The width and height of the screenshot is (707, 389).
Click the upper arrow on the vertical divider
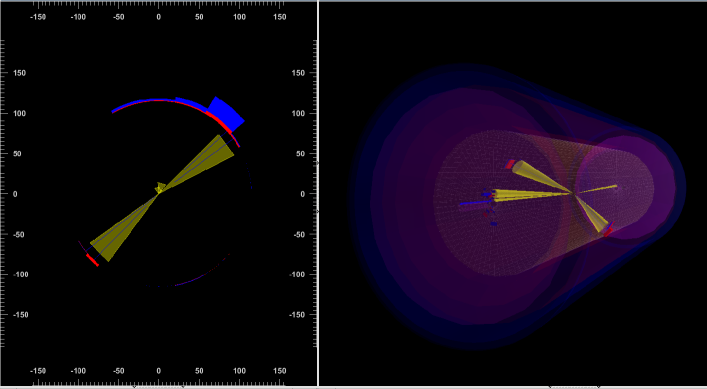pyautogui.click(x=317, y=164)
